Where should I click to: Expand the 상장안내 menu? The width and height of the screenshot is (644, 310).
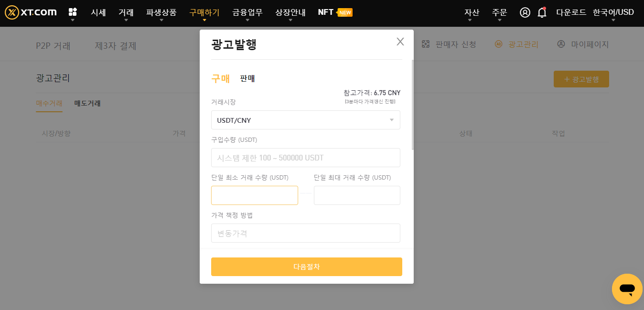(290, 12)
